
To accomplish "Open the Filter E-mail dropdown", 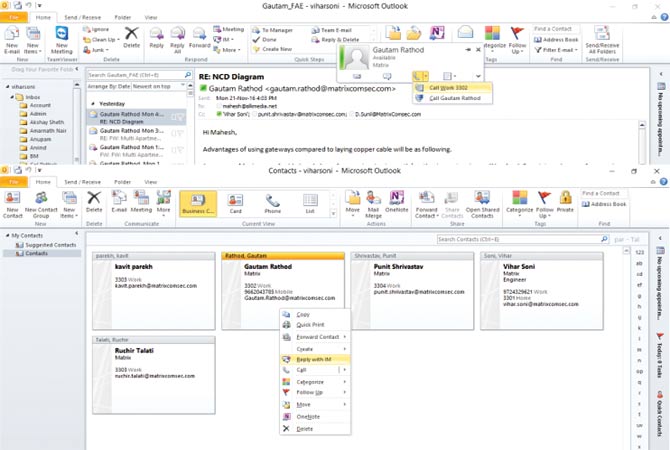I will [556, 50].
